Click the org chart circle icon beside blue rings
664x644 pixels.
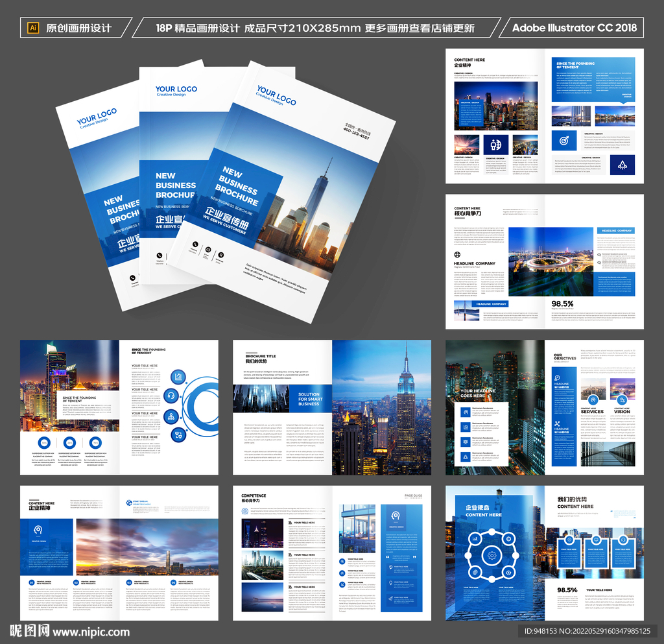coord(171,416)
